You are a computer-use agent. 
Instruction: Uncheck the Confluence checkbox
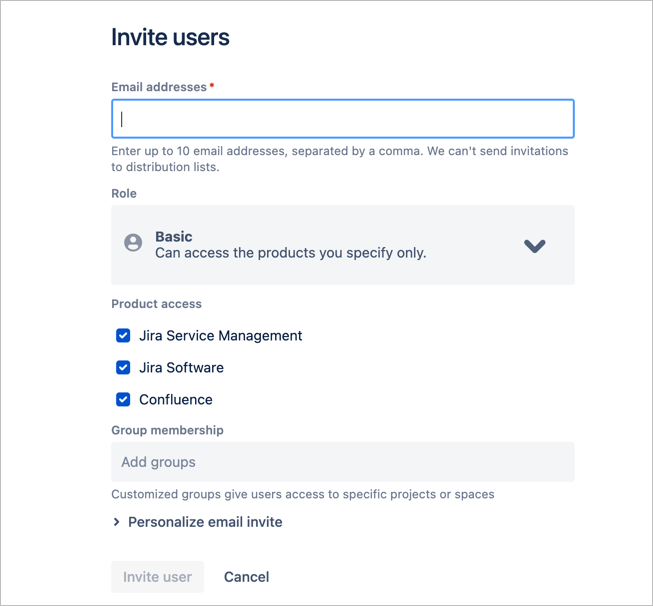[123, 399]
